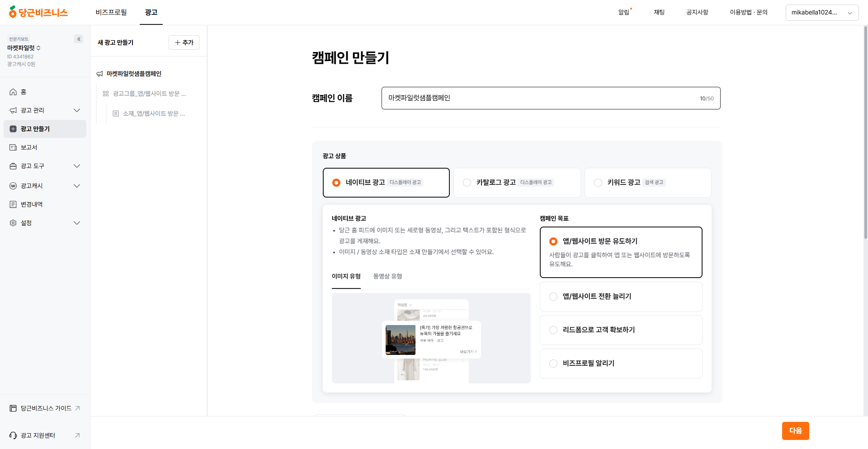The height and width of the screenshot is (449, 868).
Task: Expand 광고캐시 submenu chevron
Action: click(x=77, y=186)
